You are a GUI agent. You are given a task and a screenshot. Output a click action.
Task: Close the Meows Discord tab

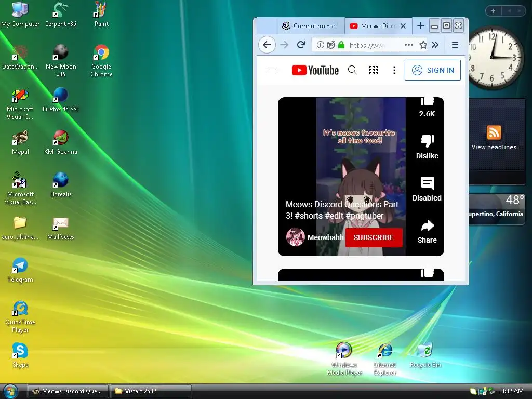coord(403,26)
